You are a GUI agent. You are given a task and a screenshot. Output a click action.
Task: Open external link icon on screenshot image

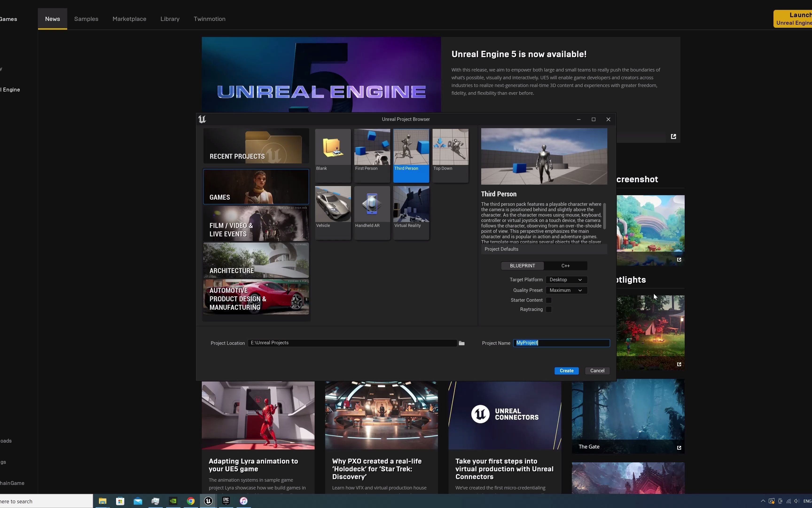pyautogui.click(x=679, y=259)
